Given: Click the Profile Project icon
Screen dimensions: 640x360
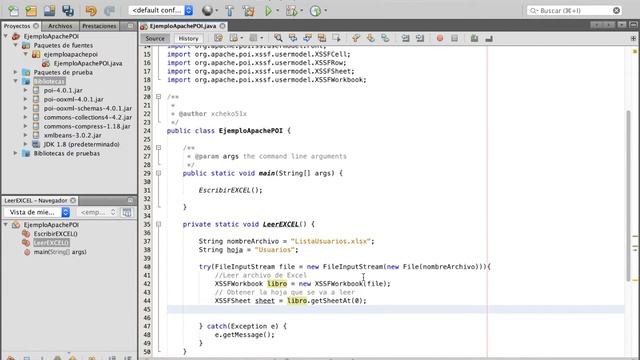Looking at the screenshot, I should 316,11.
